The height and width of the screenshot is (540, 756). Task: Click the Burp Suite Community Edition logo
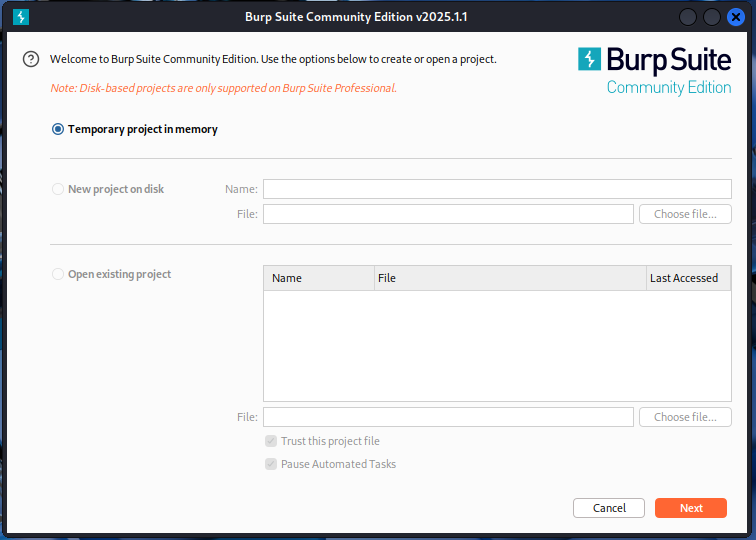click(655, 70)
